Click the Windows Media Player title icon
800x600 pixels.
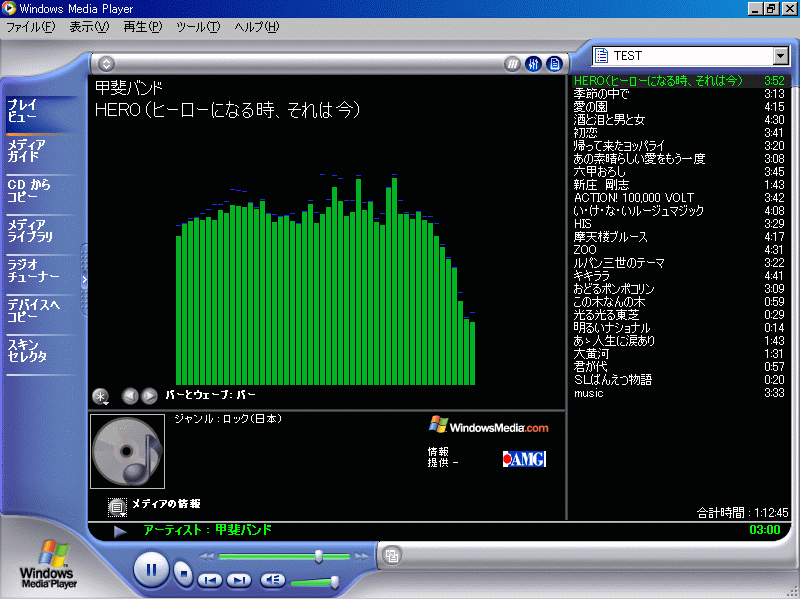click(x=9, y=8)
